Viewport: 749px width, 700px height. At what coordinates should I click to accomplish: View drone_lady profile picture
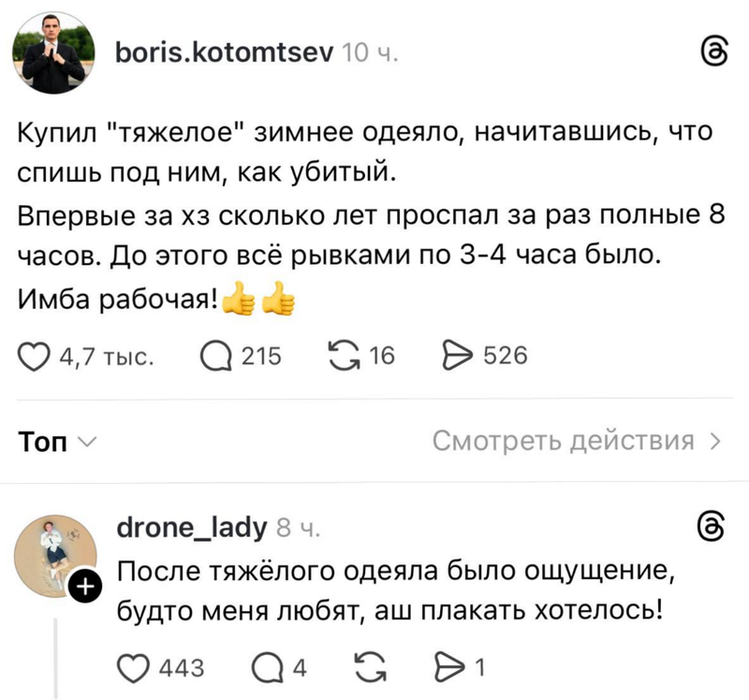point(53,551)
